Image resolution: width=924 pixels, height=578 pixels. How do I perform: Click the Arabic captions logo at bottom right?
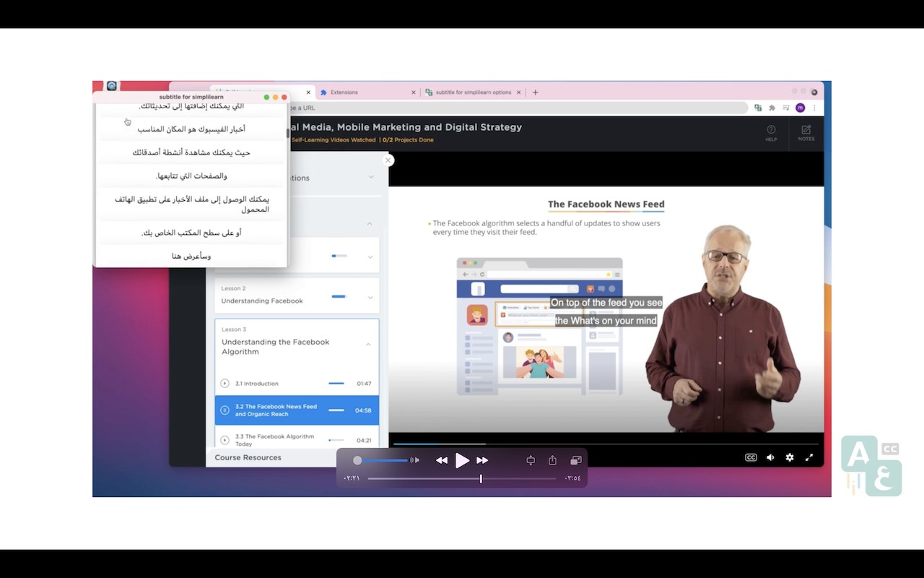pyautogui.click(x=871, y=466)
